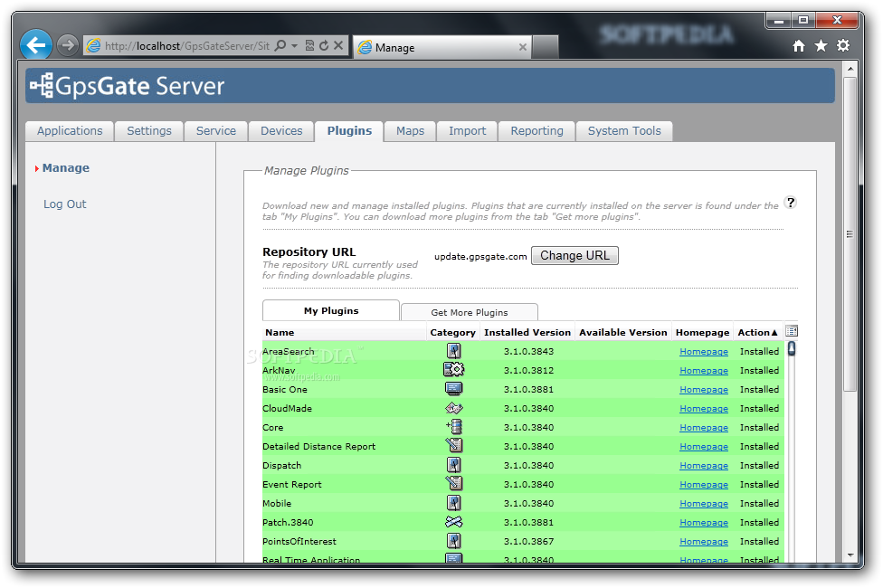
Task: Open the address bar dropdown arrow
Action: tap(294, 45)
